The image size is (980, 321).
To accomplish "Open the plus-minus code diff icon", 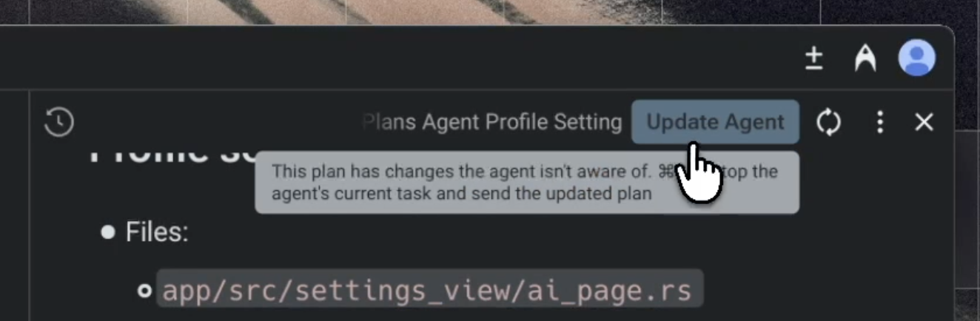I will point(814,58).
